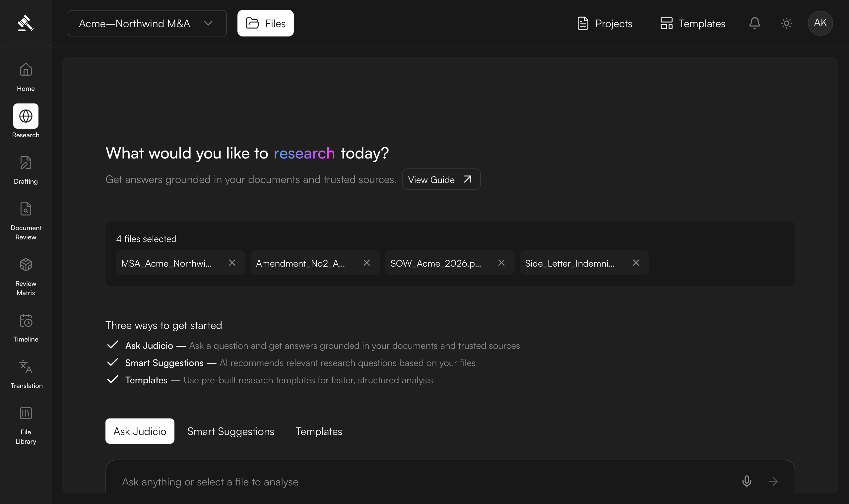This screenshot has width=849, height=504.
Task: Go to the Review Matrix cube icon
Action: point(26,265)
